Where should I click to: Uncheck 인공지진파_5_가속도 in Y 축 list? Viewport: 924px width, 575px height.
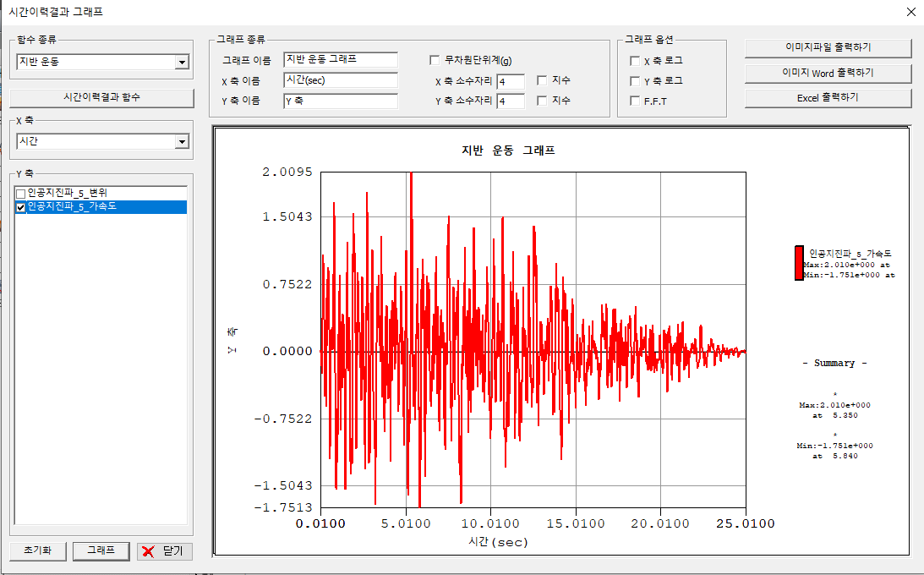click(x=21, y=207)
